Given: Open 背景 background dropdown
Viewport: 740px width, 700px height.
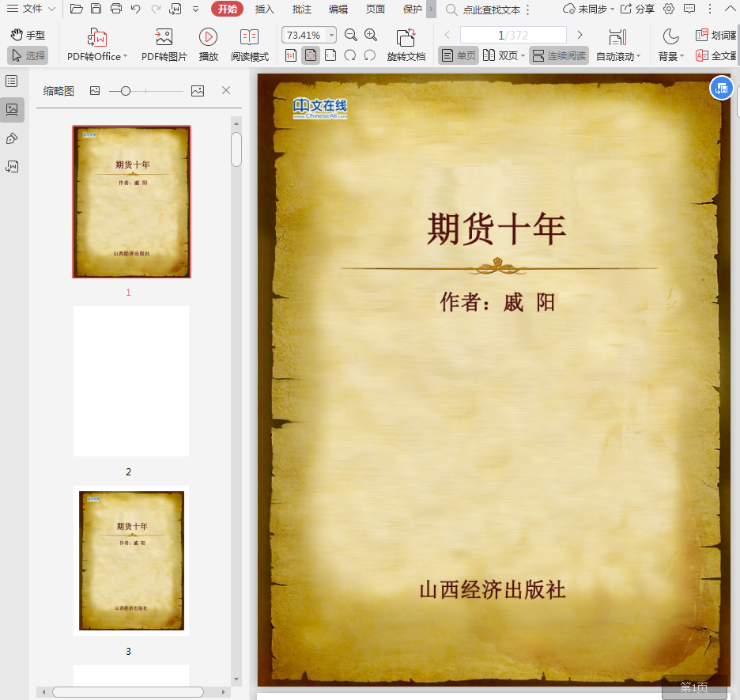Looking at the screenshot, I should (x=670, y=45).
